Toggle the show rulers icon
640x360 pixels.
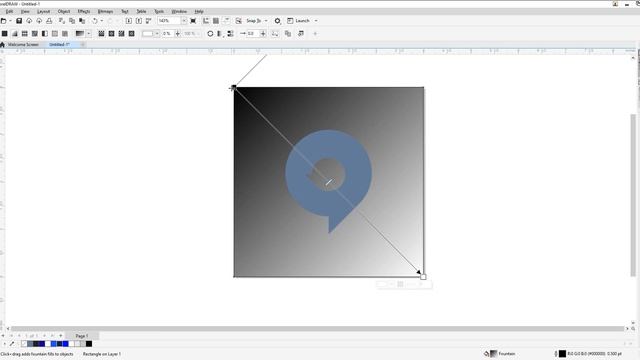point(206,20)
